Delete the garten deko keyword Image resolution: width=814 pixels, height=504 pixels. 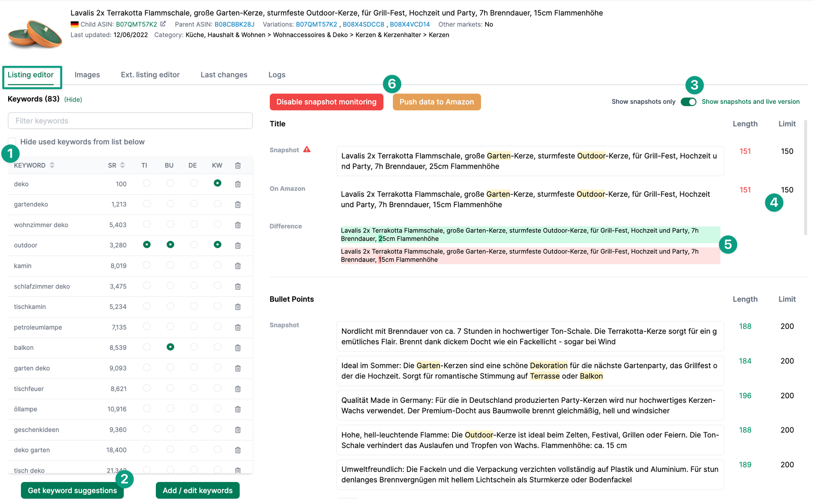pos(238,368)
